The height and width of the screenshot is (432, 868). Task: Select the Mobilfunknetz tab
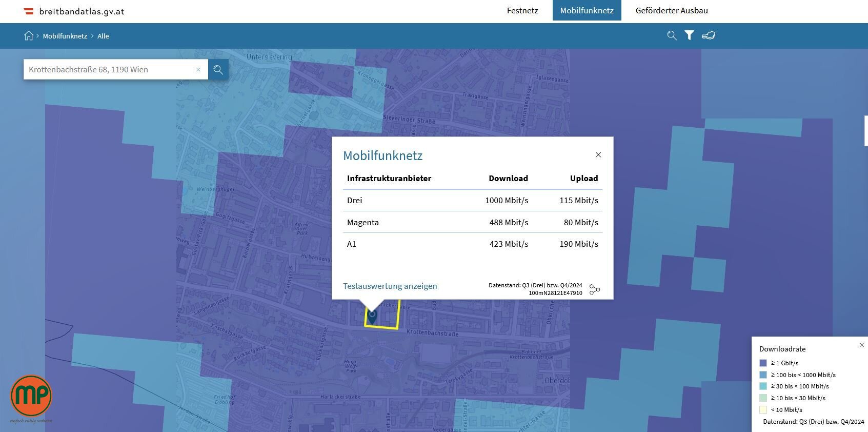point(587,11)
